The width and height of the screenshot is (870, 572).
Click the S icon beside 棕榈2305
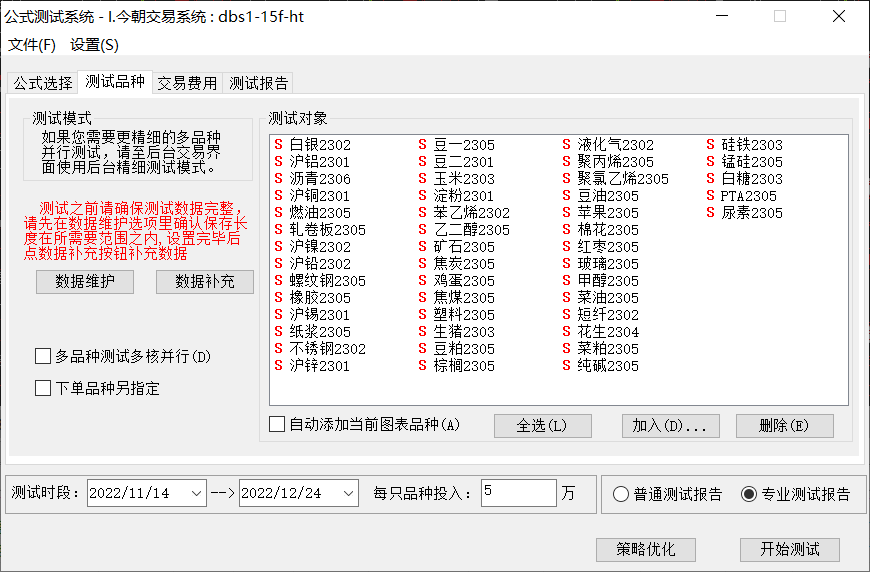coord(422,366)
